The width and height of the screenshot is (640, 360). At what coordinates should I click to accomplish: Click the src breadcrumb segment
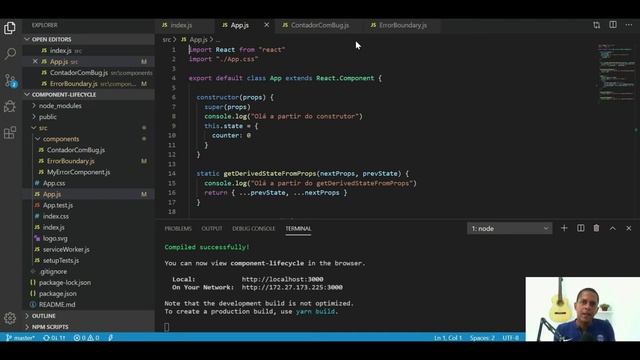pyautogui.click(x=167, y=40)
